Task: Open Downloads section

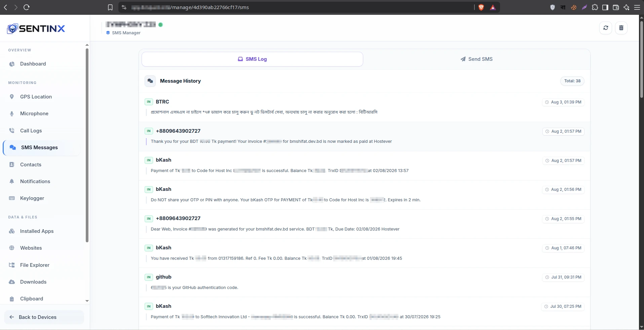Action: click(33, 282)
